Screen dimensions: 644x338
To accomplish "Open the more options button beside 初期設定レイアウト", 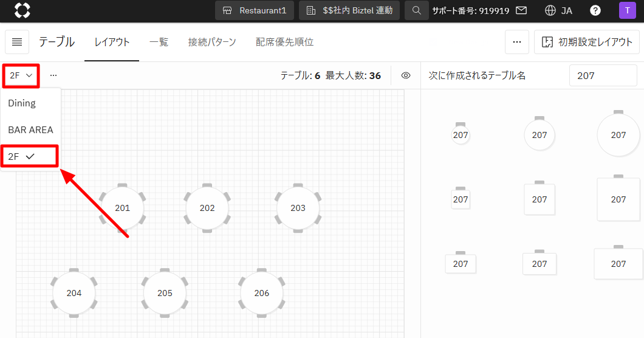I will [x=516, y=42].
